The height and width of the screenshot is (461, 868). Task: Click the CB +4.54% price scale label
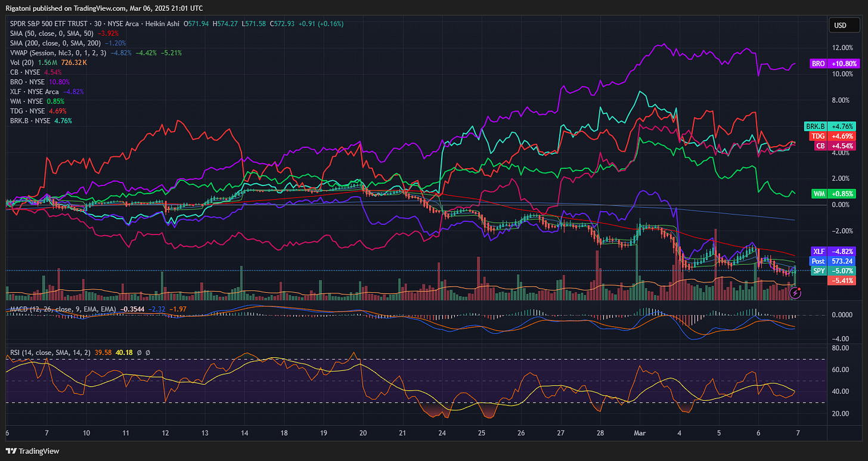(x=834, y=146)
